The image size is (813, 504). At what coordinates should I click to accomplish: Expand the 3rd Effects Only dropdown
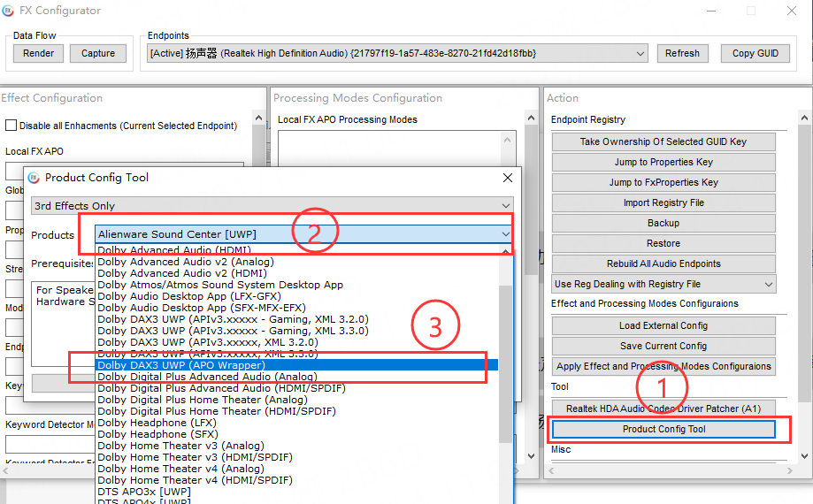coord(505,206)
